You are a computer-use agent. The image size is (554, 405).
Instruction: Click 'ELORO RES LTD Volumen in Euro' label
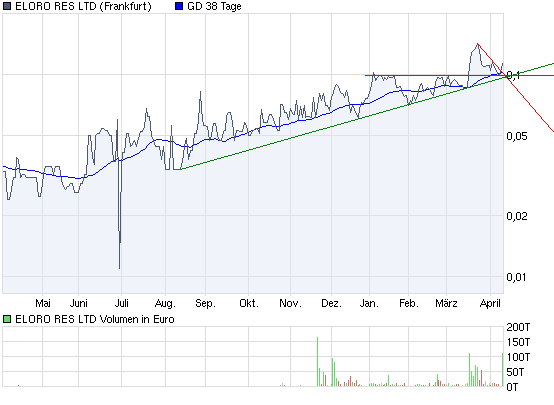tap(95, 319)
